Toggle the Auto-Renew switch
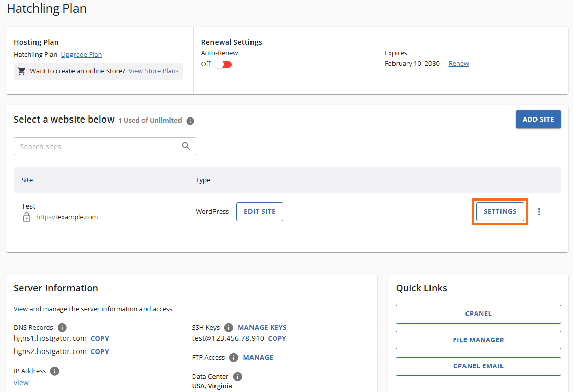 click(223, 65)
